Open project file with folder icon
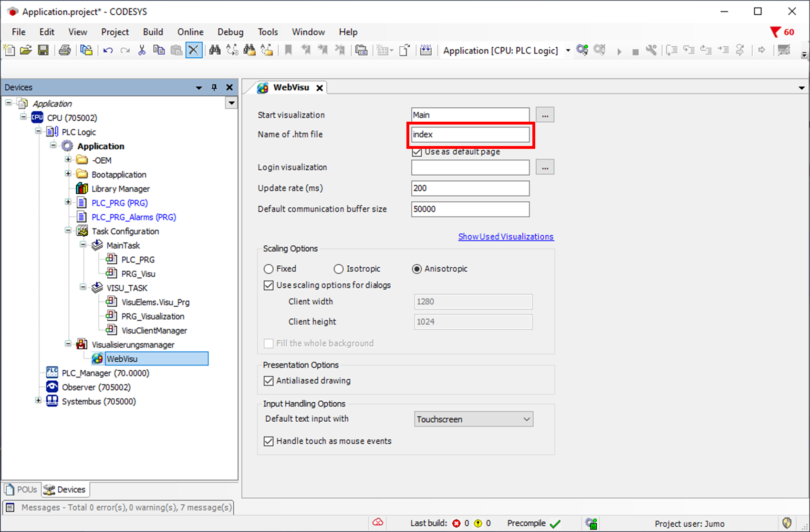The image size is (810, 532). point(26,50)
